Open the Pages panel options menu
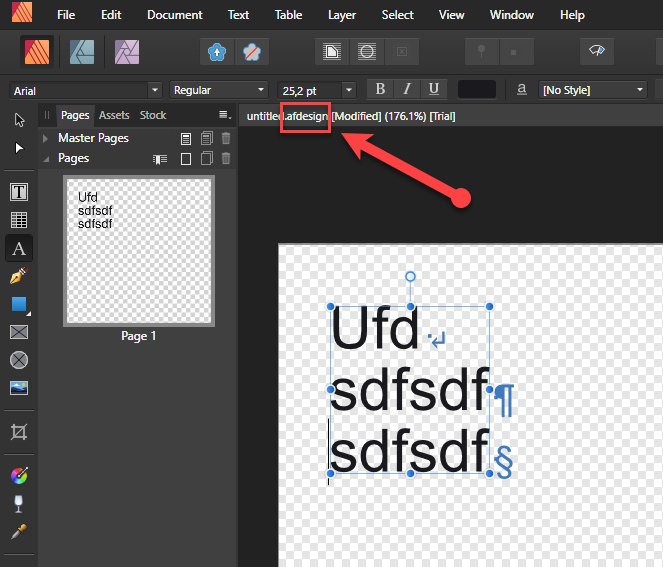 point(225,115)
